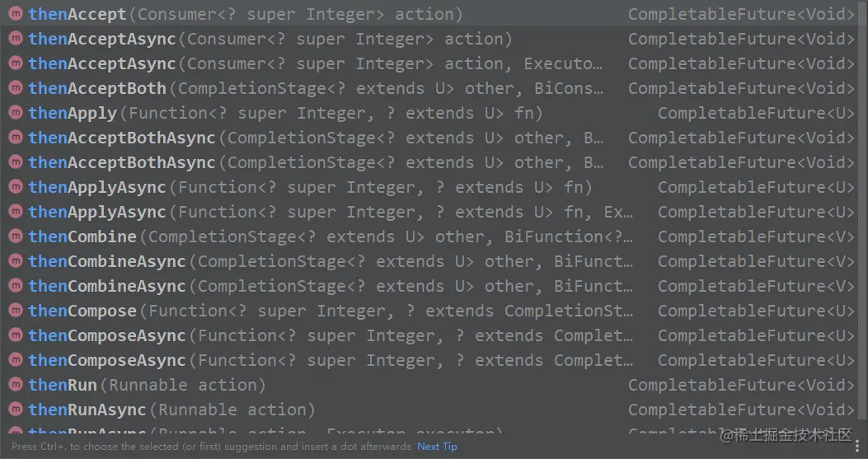The height and width of the screenshot is (459, 868).
Task: Click the method icon beside thenRunAsync(Runnable action)
Action: (x=16, y=410)
